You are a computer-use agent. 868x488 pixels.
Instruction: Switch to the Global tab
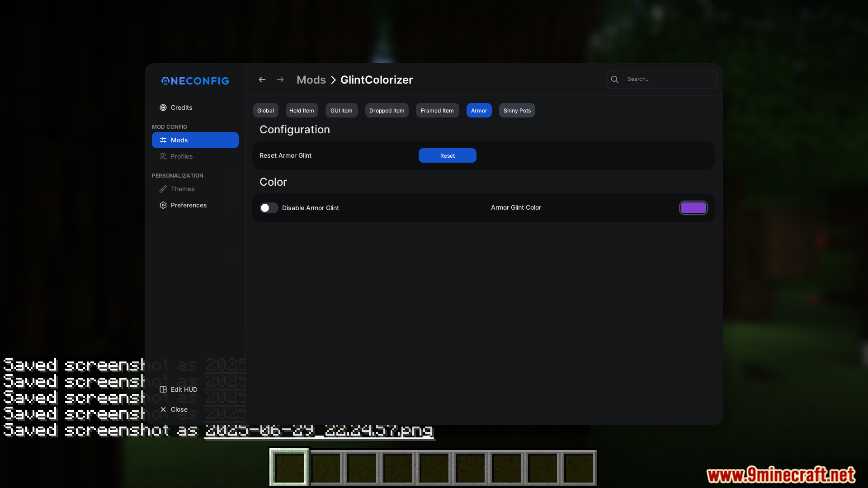tap(265, 111)
